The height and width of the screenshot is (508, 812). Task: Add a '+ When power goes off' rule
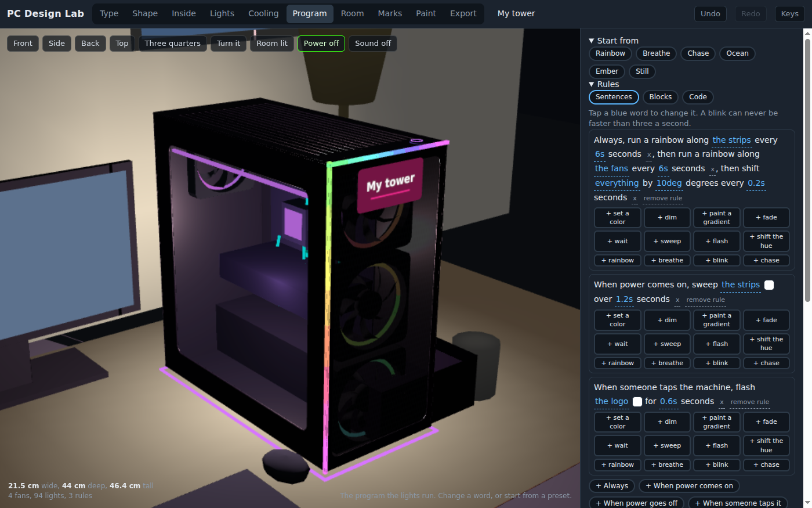click(636, 503)
